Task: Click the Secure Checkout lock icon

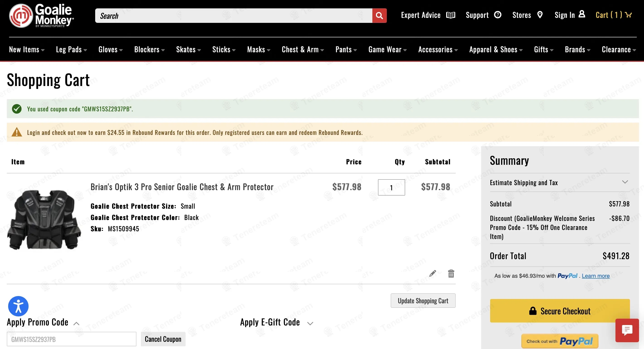Action: pyautogui.click(x=533, y=311)
